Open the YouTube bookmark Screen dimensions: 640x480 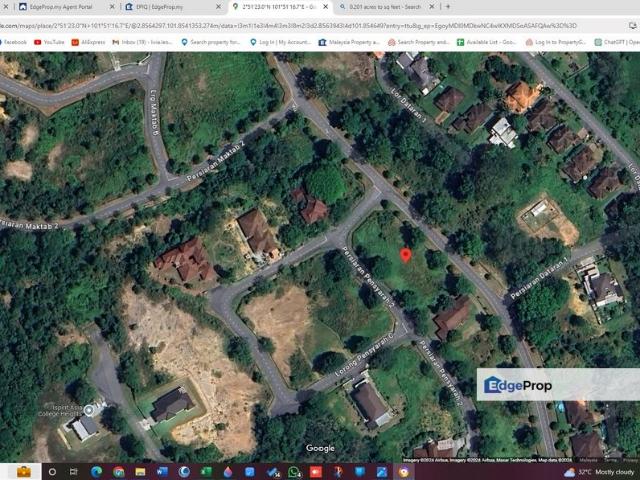(49, 43)
